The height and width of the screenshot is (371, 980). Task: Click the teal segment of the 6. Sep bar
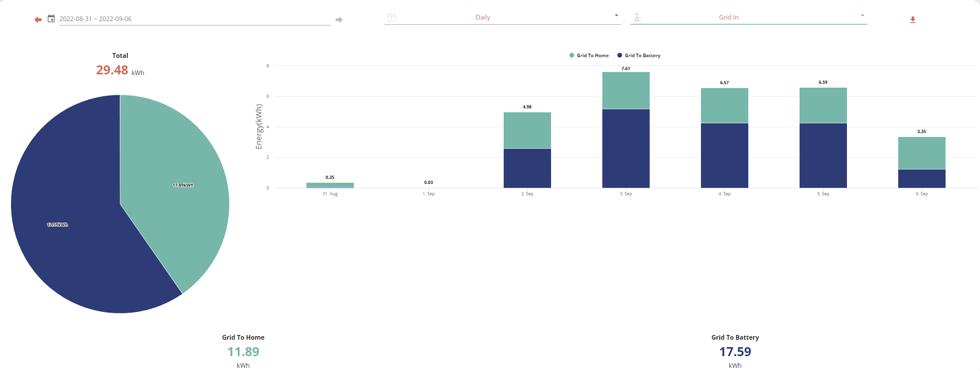pos(922,153)
